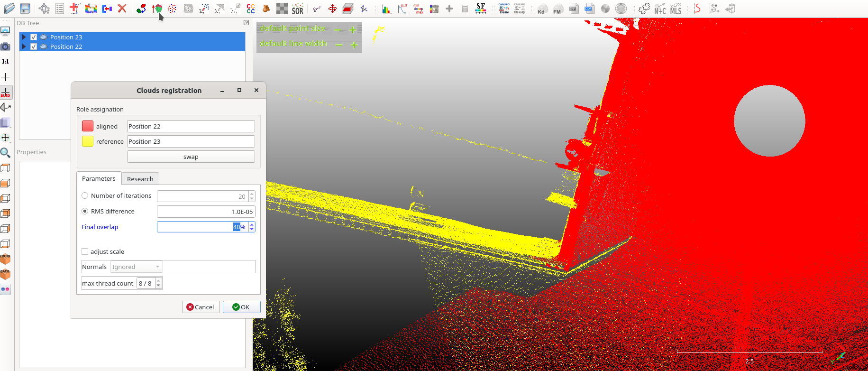
Task: Click the Number of iterations spinner arrows
Action: (x=252, y=196)
